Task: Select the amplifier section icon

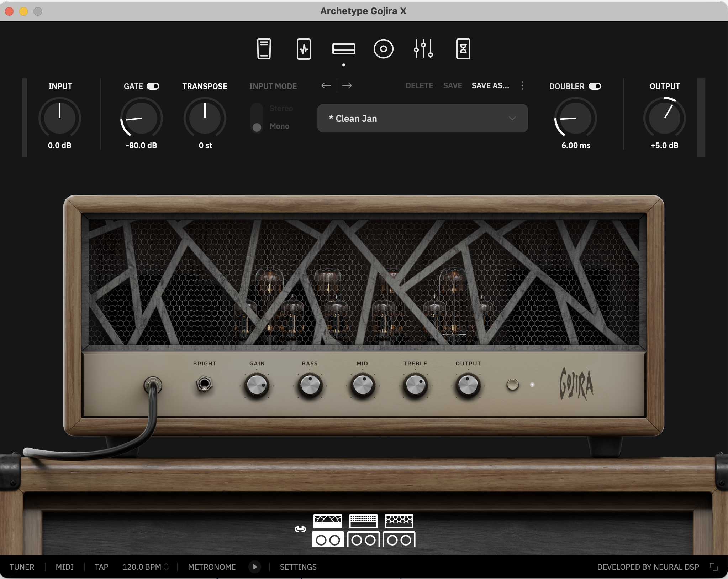Action: click(344, 49)
